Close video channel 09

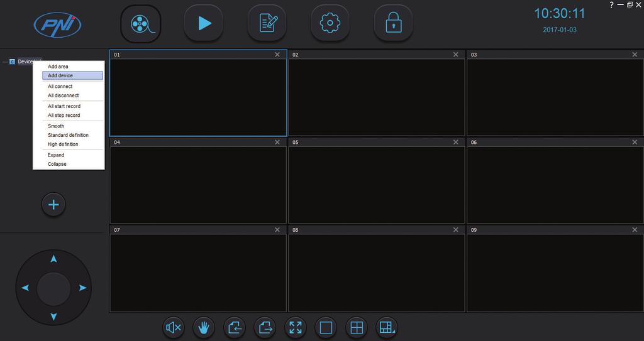[x=635, y=230]
